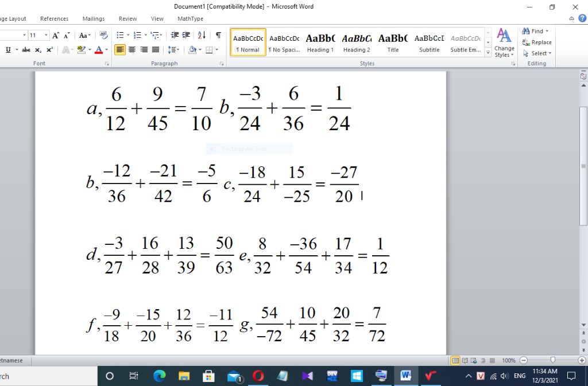Click the Word Help question mark
Image resolution: width=588 pixels, height=386 pixels.
[x=582, y=18]
